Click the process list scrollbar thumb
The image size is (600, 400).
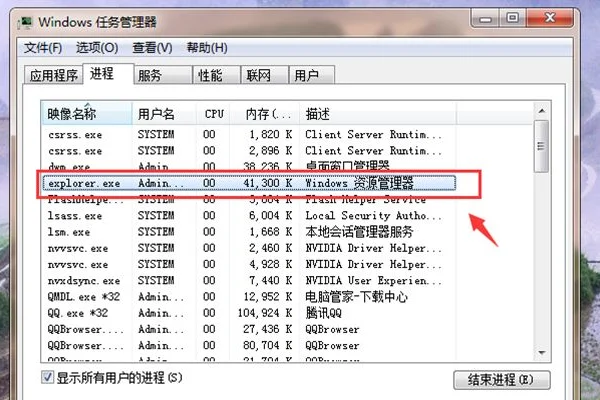coord(541,146)
